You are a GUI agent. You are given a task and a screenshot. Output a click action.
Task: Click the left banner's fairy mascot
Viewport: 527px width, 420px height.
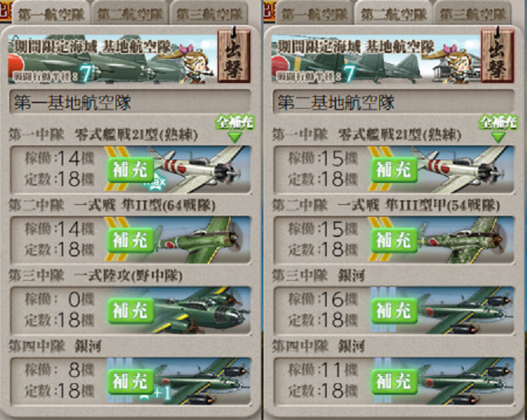point(195,64)
